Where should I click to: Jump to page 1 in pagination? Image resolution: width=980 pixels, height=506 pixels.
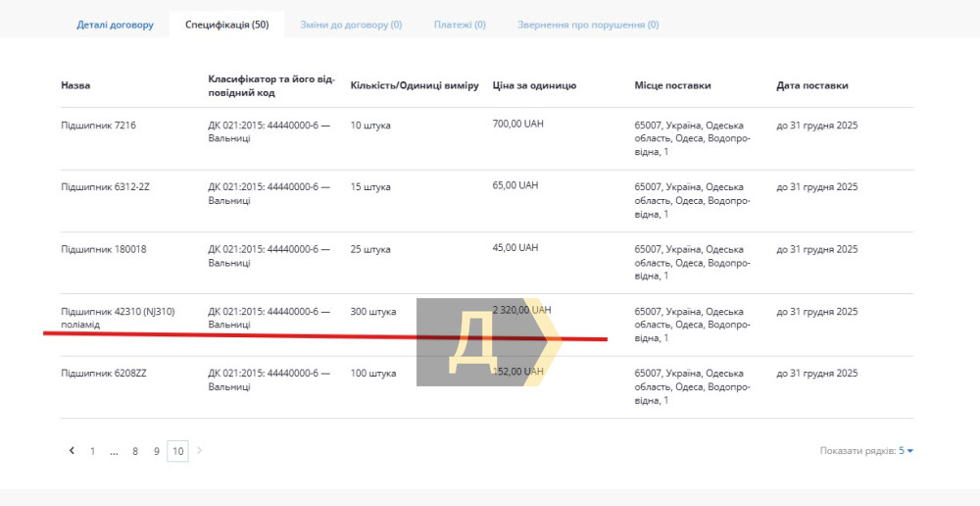point(93,451)
